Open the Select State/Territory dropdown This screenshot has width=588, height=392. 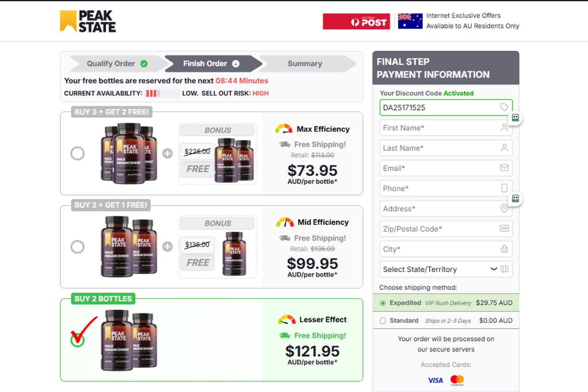[x=446, y=269]
